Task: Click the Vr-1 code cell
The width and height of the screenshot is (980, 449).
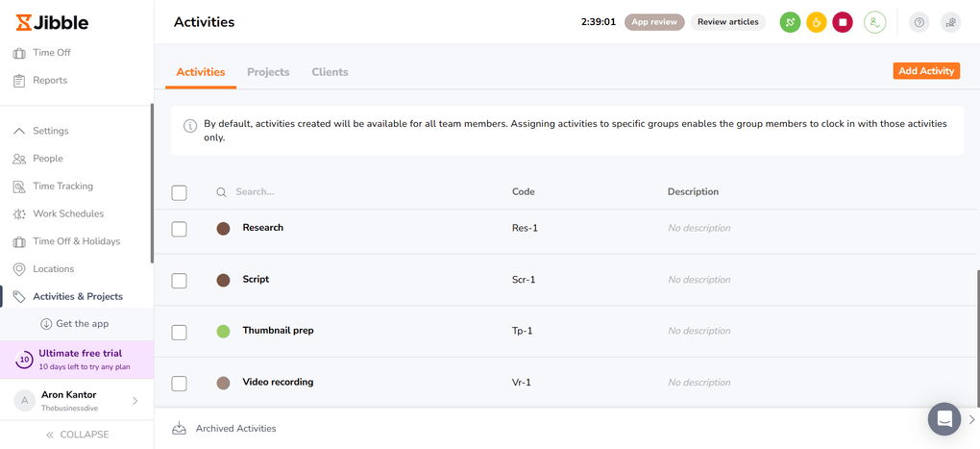Action: pos(522,382)
